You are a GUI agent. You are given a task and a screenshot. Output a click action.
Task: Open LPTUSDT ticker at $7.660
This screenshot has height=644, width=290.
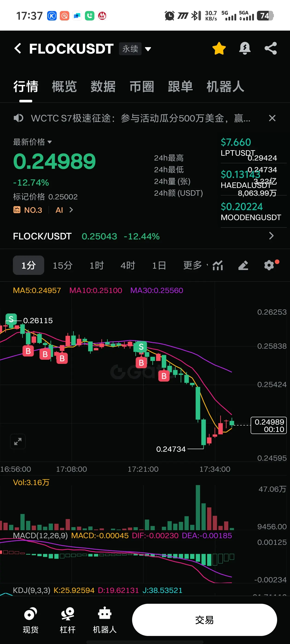tap(253, 147)
